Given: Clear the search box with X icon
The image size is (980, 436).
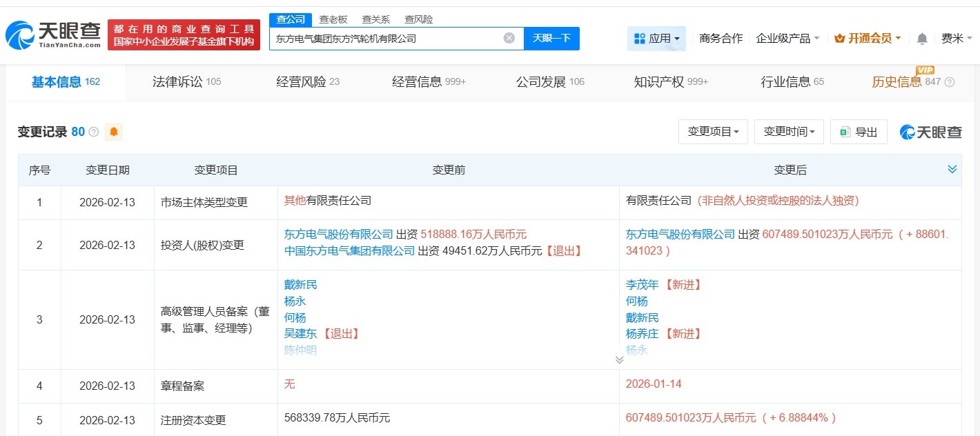Looking at the screenshot, I should [509, 38].
